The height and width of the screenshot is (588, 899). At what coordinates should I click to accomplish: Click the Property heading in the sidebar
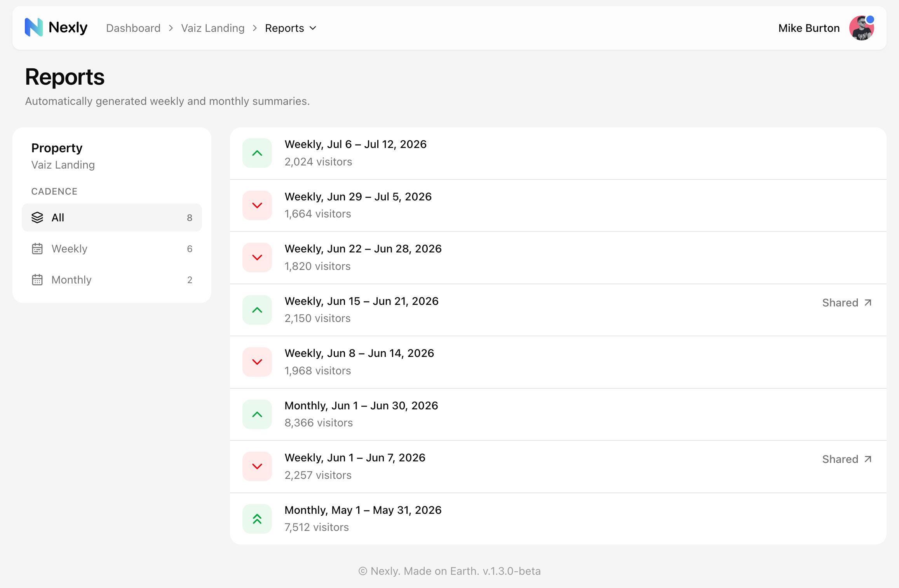[x=57, y=148]
